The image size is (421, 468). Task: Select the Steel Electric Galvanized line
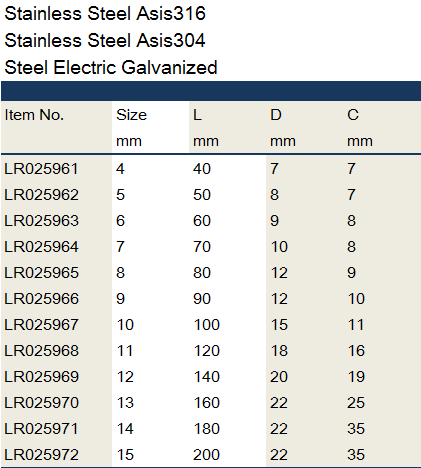(x=111, y=67)
